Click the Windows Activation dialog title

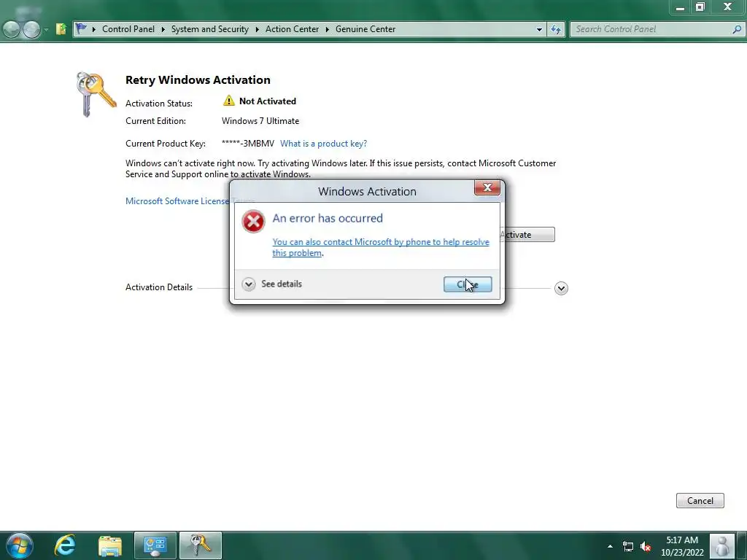367,192
